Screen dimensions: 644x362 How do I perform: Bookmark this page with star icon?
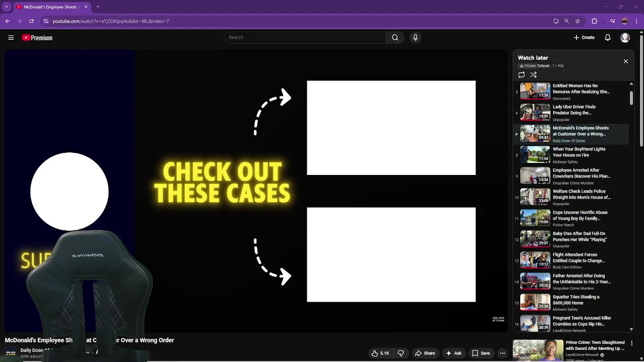[x=578, y=21]
